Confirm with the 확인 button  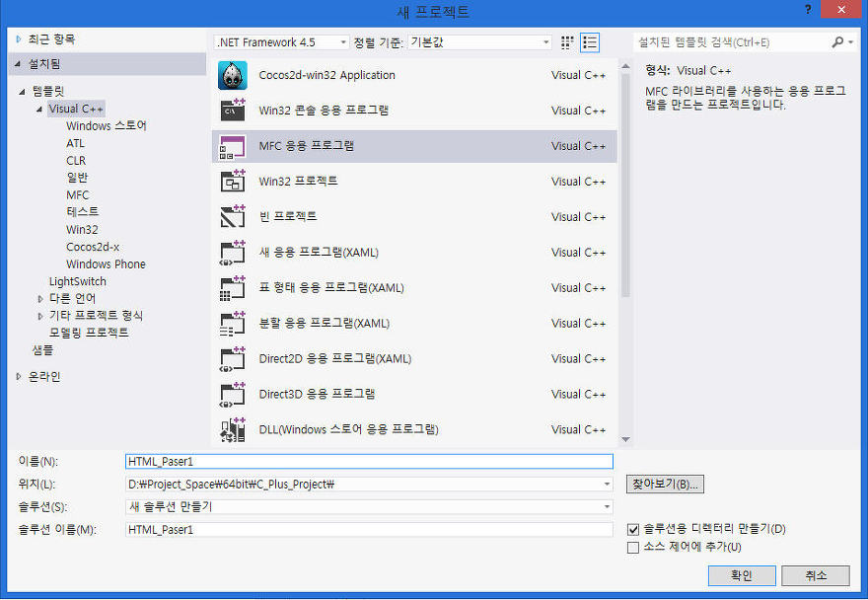[x=742, y=575]
